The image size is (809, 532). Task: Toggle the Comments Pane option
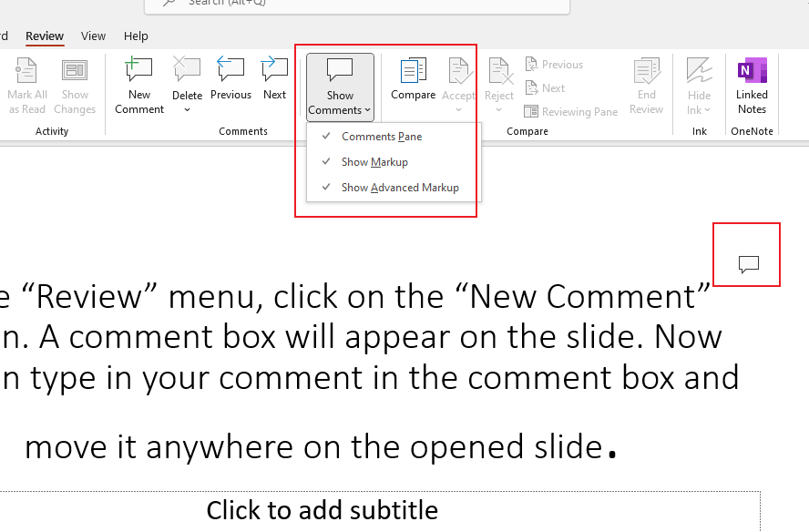(x=380, y=136)
